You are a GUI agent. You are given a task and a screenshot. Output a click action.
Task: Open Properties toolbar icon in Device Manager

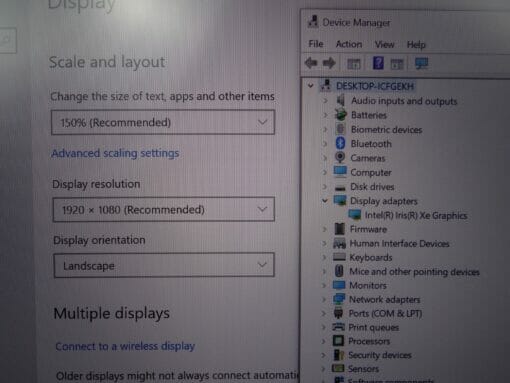tap(354, 63)
